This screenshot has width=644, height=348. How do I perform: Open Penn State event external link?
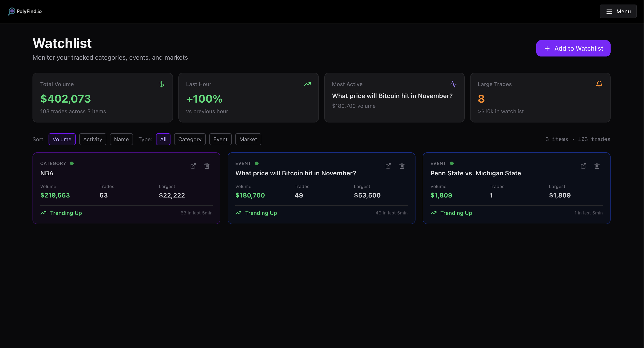583,166
